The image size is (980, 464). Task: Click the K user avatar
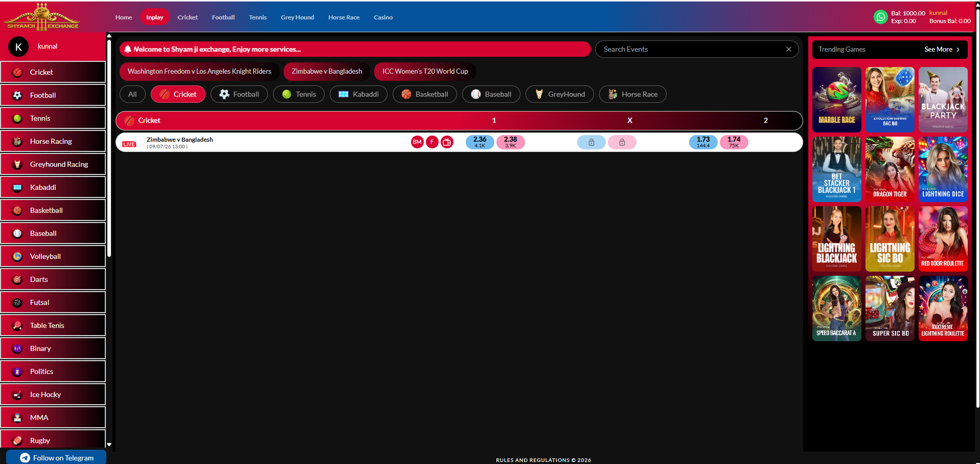click(x=18, y=47)
